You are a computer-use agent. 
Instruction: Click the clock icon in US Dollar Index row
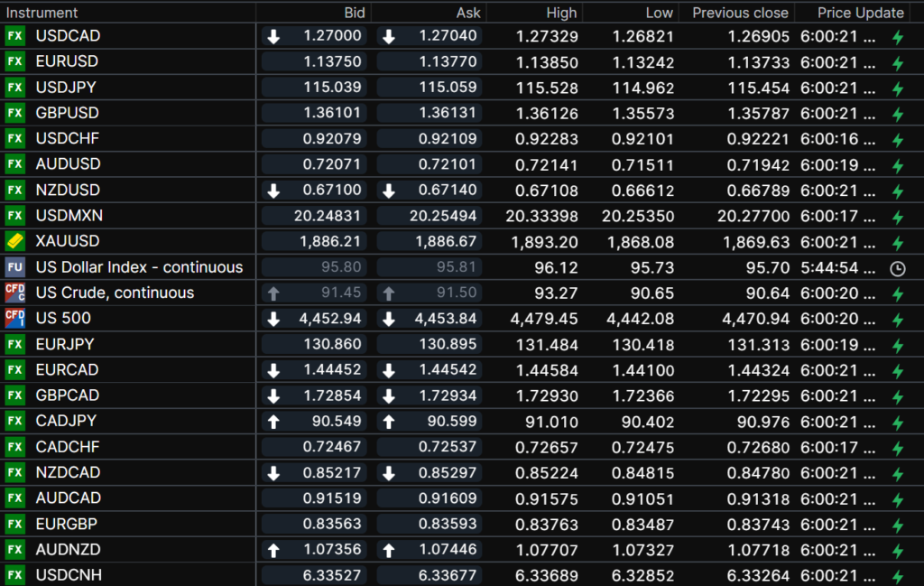coord(897,268)
